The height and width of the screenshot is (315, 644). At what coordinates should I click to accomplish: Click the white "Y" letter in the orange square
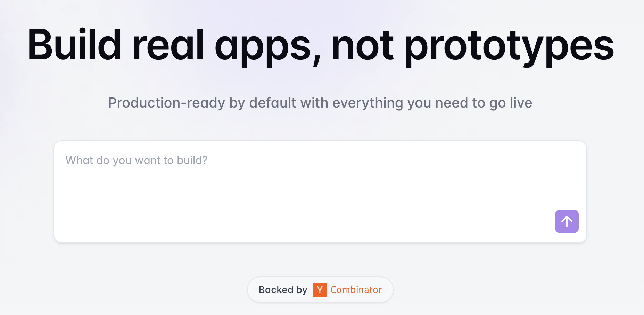coord(320,290)
